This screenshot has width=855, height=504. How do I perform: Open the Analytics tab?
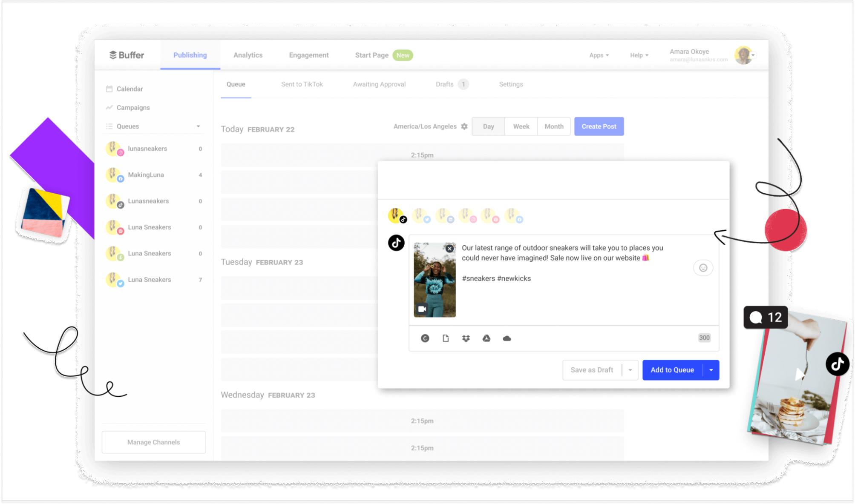tap(248, 55)
